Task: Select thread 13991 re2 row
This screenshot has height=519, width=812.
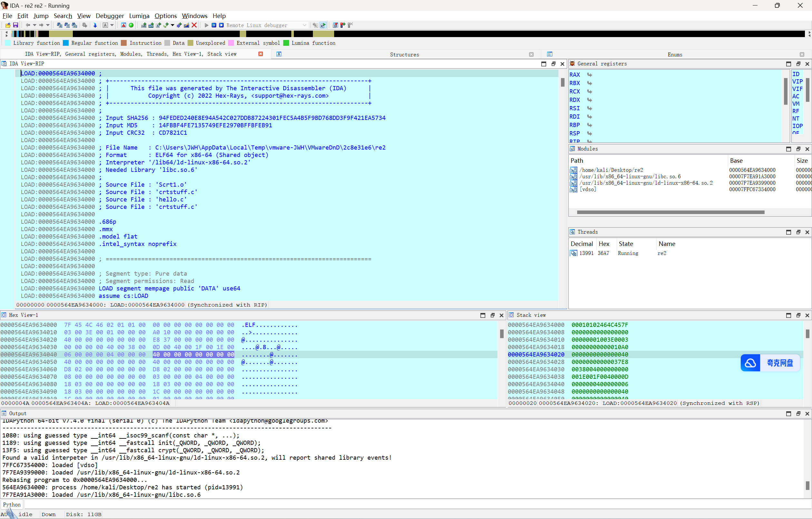Action: 690,253
